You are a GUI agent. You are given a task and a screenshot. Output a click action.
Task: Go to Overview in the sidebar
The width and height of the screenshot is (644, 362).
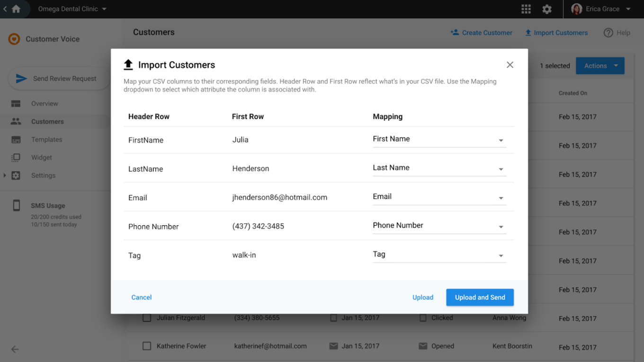point(45,104)
